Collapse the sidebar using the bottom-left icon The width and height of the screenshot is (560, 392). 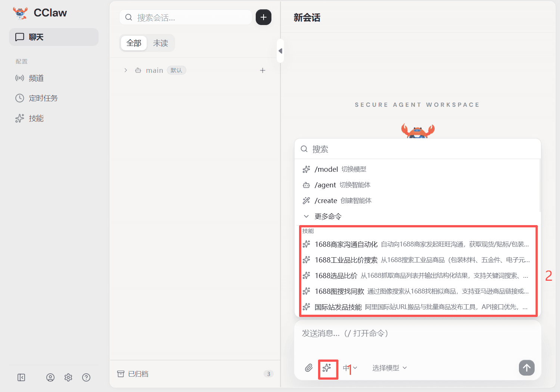[21, 377]
